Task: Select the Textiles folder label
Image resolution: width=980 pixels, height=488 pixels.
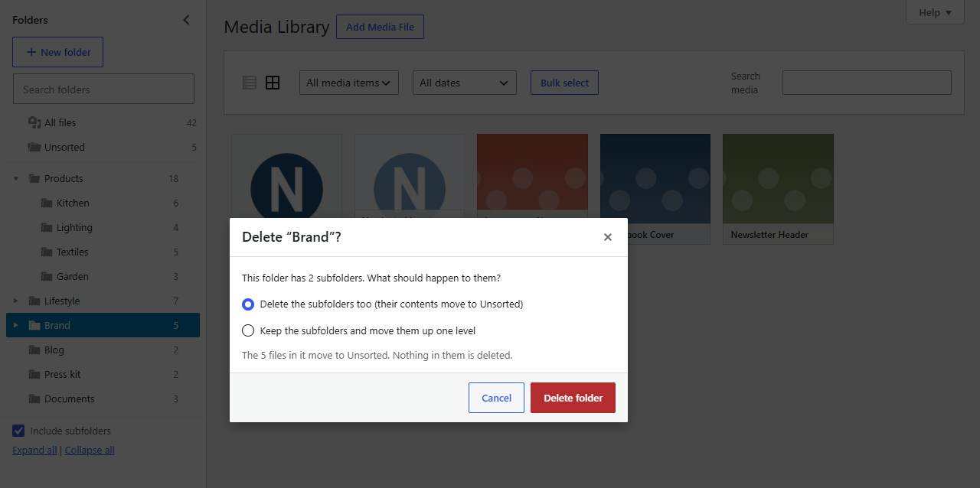Action: click(x=73, y=252)
